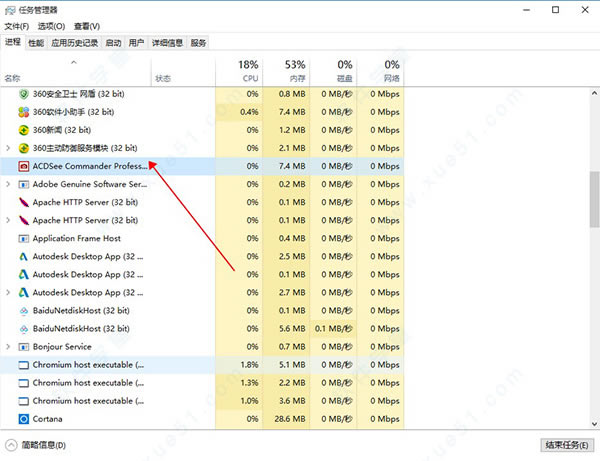600x461 pixels.
Task: Expand the Adobe Genuine Software Service group
Action: point(8,184)
